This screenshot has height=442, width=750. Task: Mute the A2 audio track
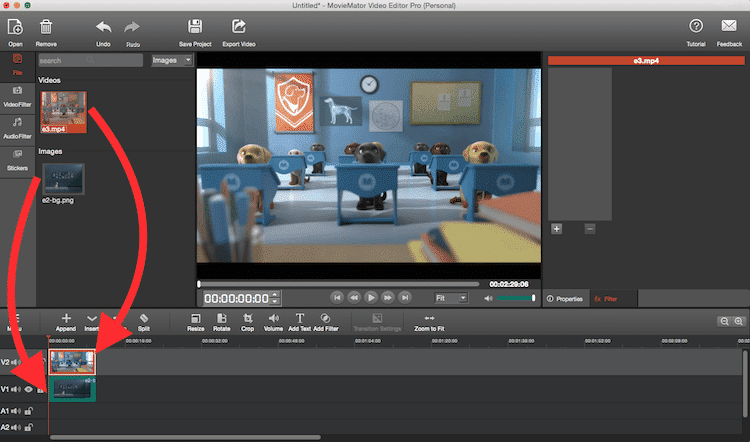16,427
